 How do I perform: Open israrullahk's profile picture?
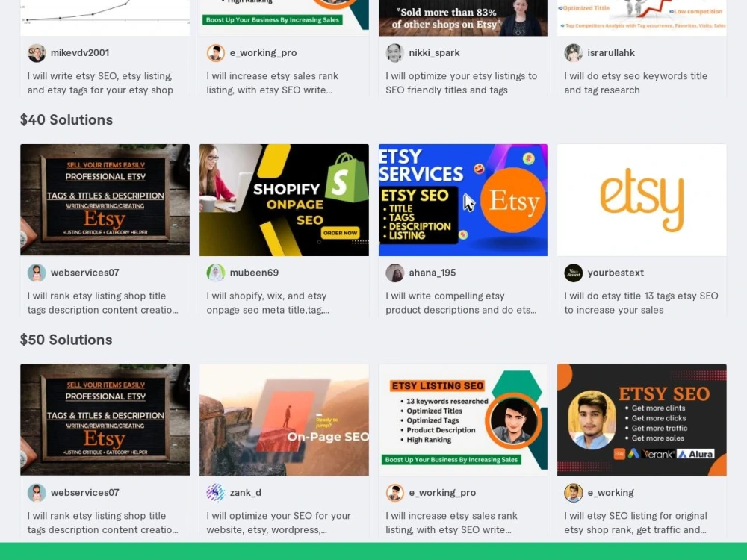point(573,53)
